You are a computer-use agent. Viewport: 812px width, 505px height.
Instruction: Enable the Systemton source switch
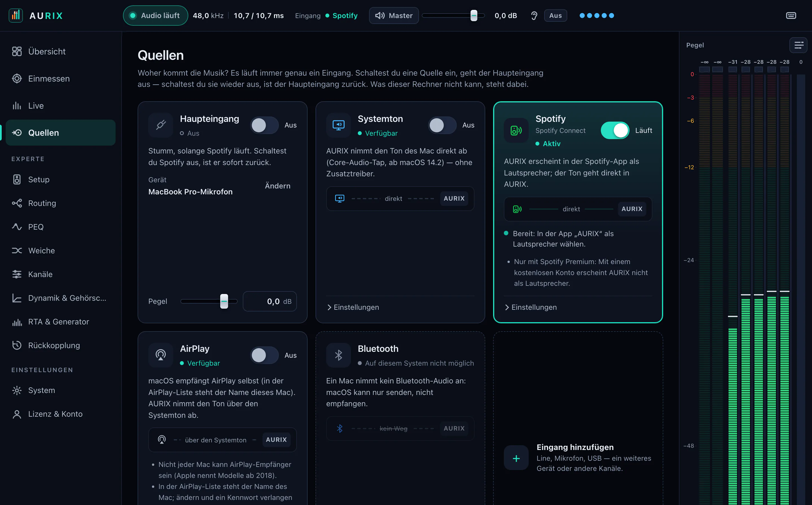click(442, 125)
